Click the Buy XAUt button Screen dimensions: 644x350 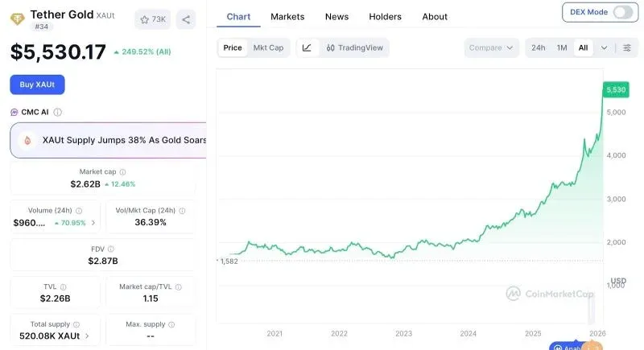(37, 84)
